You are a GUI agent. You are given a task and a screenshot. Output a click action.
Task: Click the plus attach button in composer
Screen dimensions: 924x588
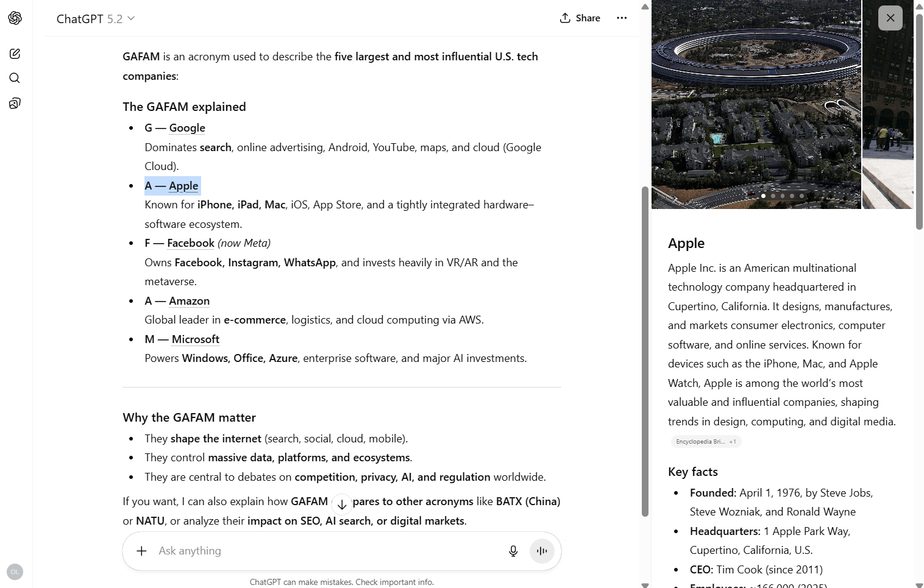point(141,551)
